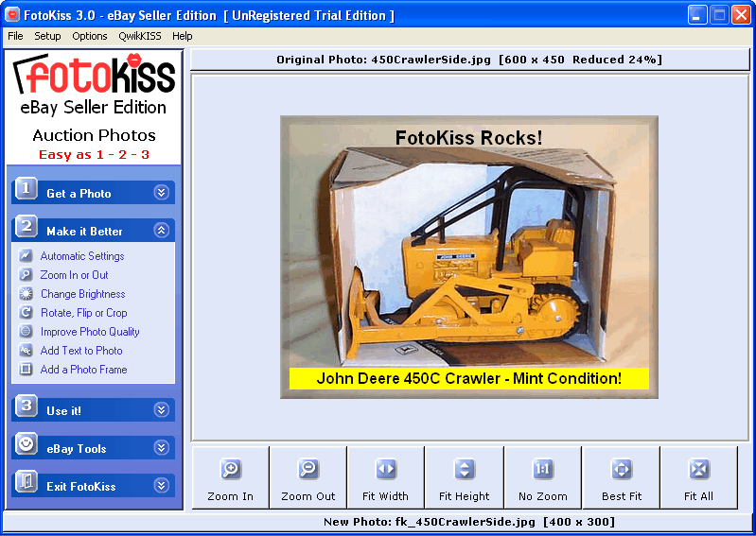Click the Add a Photo Frame icon

(x=26, y=369)
